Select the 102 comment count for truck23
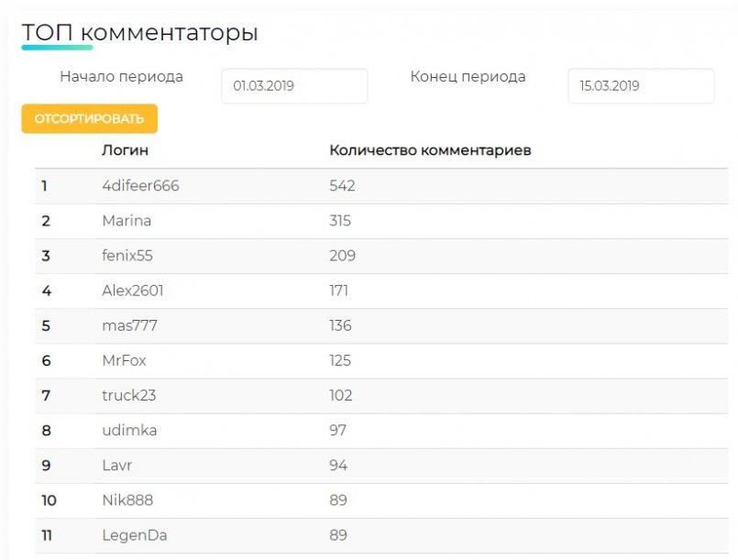The height and width of the screenshot is (560, 738). pyautogui.click(x=340, y=395)
